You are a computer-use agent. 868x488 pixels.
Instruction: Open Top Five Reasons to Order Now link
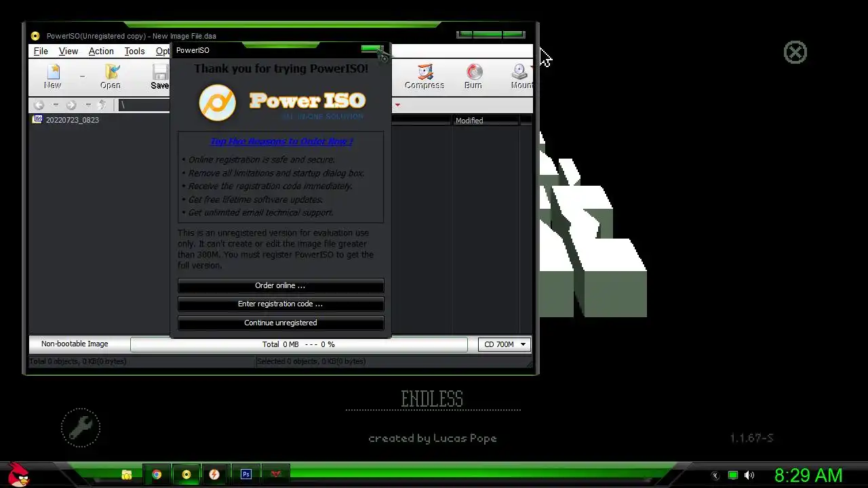click(281, 142)
